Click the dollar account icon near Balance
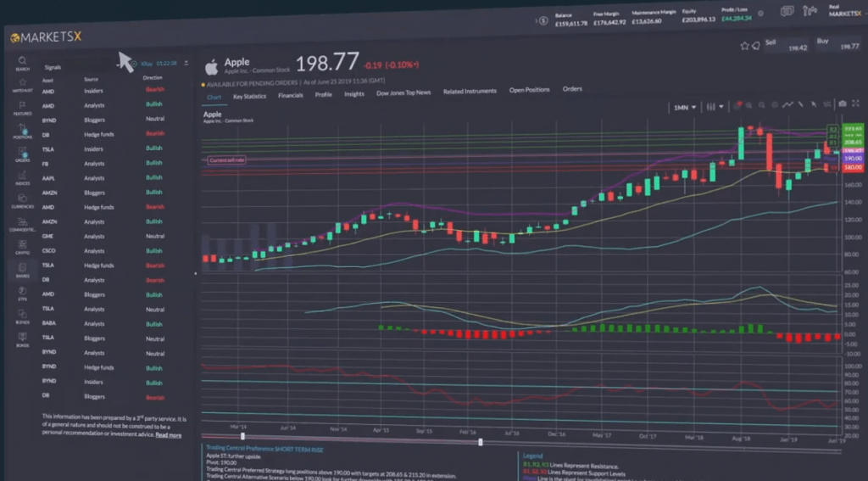This screenshot has width=868, height=481. [543, 21]
